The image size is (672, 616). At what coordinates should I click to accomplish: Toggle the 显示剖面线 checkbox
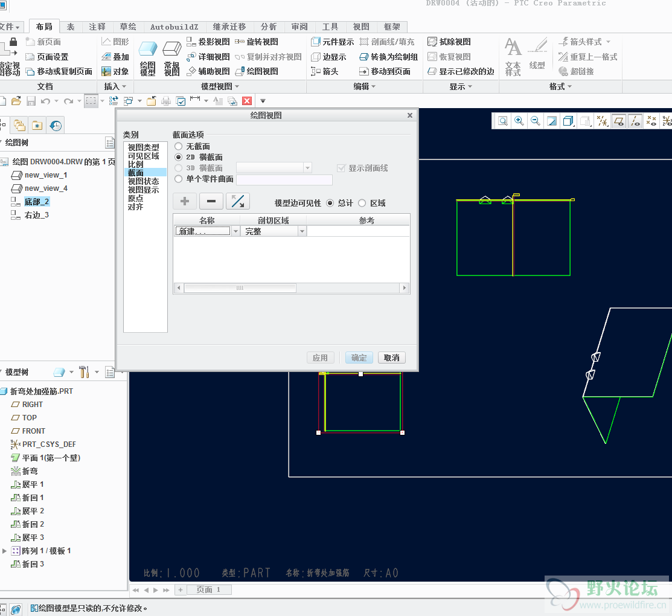341,168
